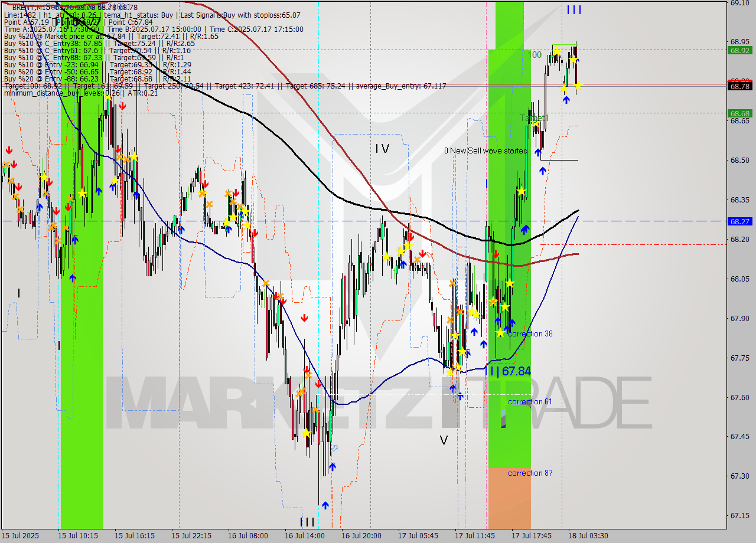Click the green 68.68 price tag on axis
Viewport: 756px width, 543px height.
click(739, 113)
